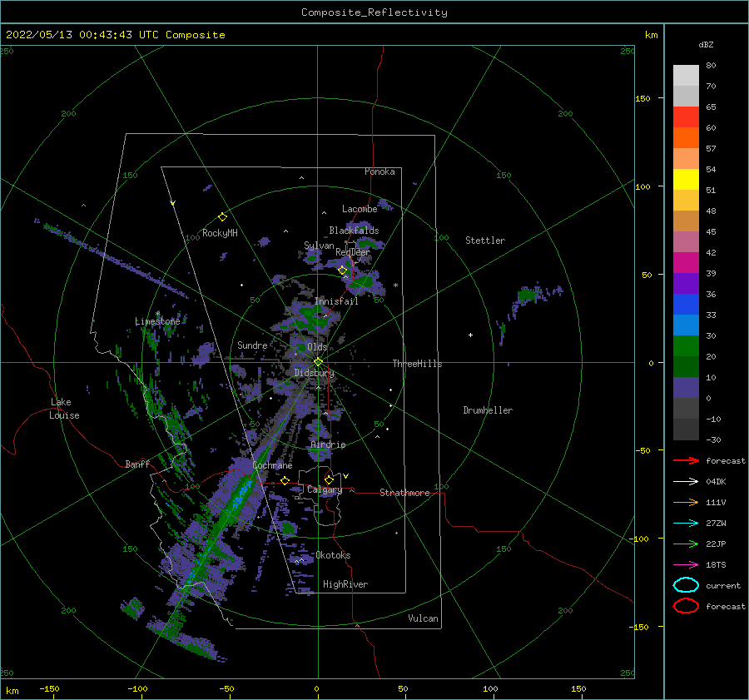Select the yellow radar-site diamond near Olds
The image size is (749, 700).
click(318, 362)
